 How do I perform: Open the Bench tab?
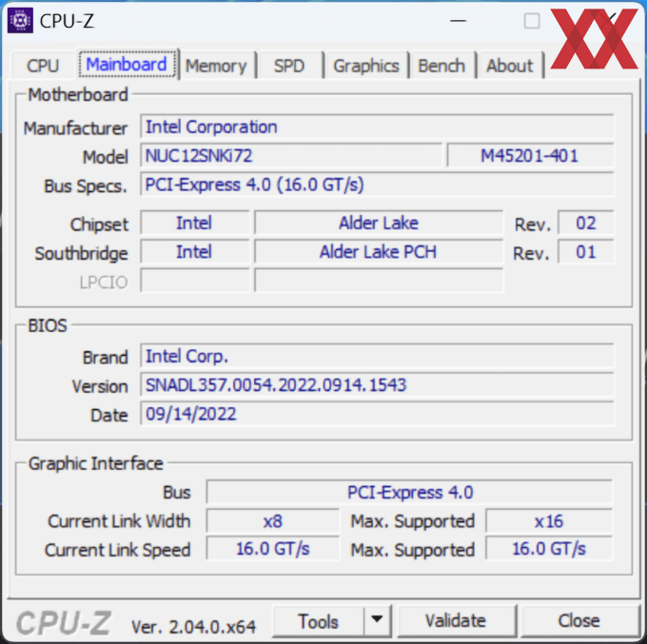point(441,66)
